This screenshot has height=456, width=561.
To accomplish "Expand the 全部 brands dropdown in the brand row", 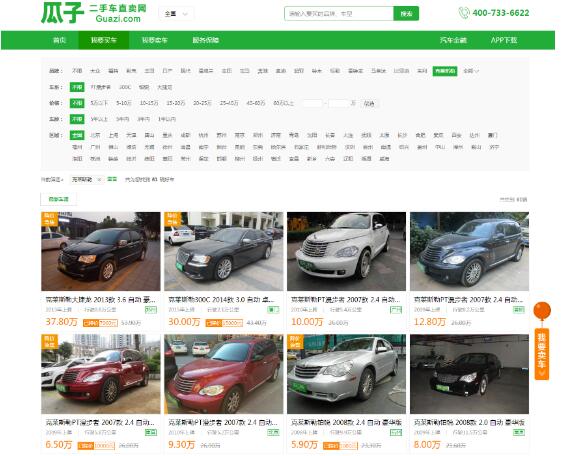I will click(x=471, y=71).
